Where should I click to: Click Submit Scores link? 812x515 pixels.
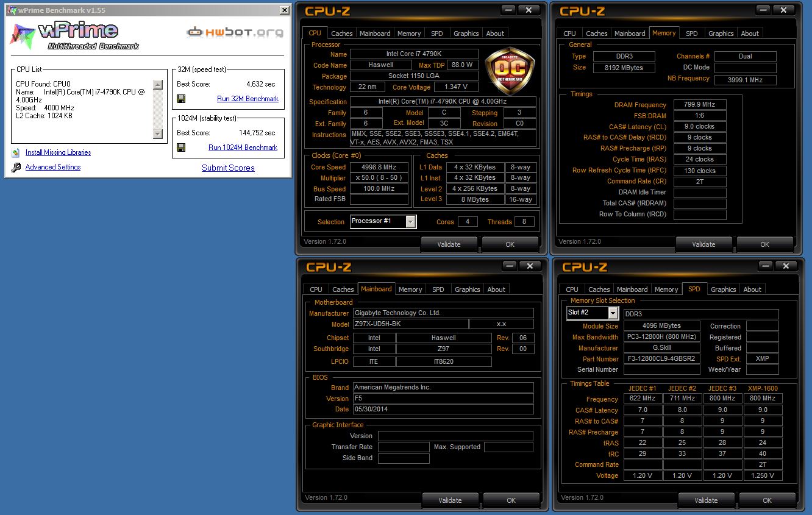click(x=228, y=168)
